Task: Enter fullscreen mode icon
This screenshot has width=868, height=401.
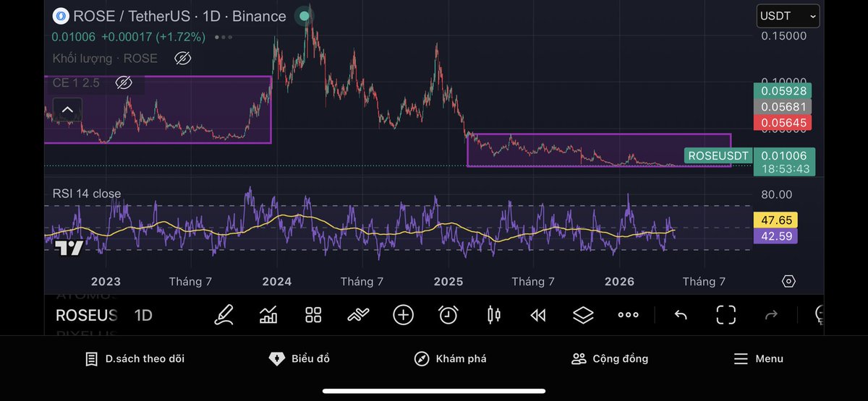Action: (726, 315)
